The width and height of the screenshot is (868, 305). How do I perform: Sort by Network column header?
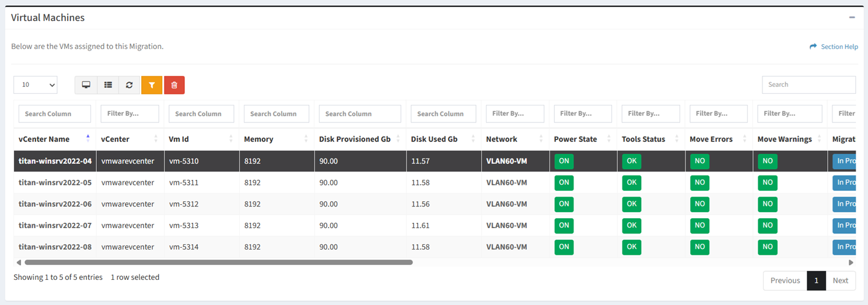point(515,139)
